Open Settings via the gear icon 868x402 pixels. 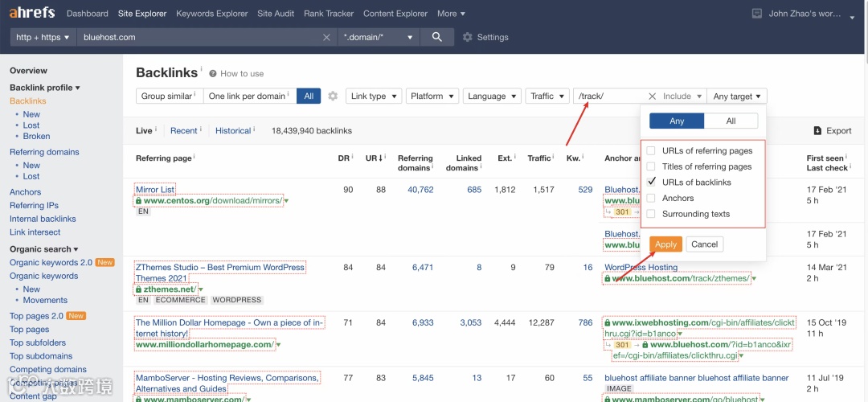pyautogui.click(x=468, y=37)
